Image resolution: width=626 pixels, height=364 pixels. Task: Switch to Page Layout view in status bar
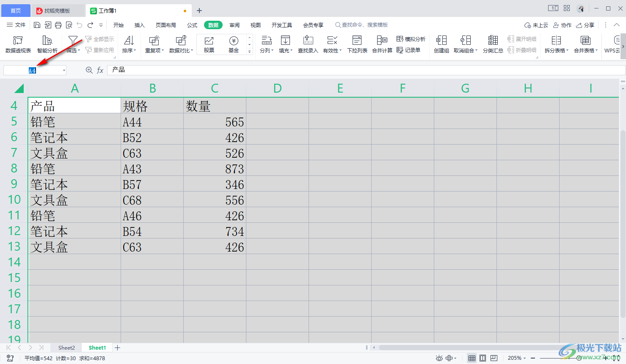[x=483, y=358]
